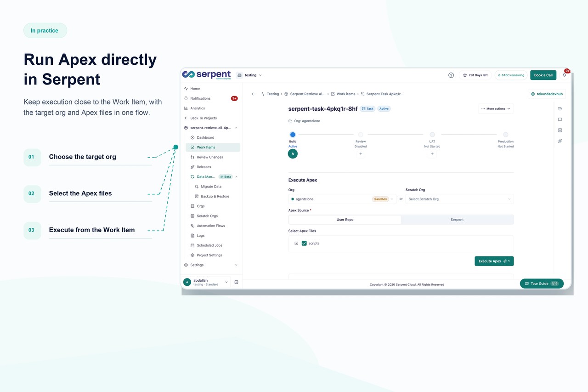Image resolution: width=588 pixels, height=392 pixels.
Task: Open the comments icon in the right rail
Action: 560,119
